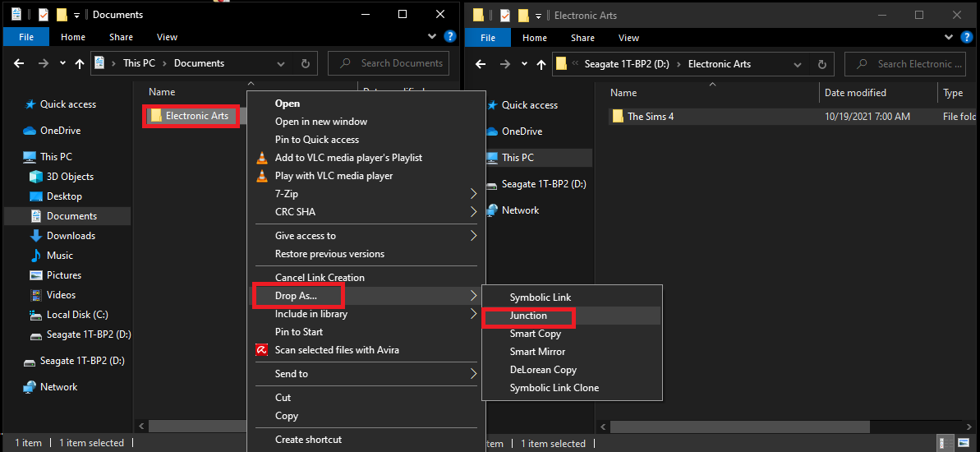Go up one level in Documents window
Viewport: 980px width, 452px height.
pyautogui.click(x=80, y=63)
